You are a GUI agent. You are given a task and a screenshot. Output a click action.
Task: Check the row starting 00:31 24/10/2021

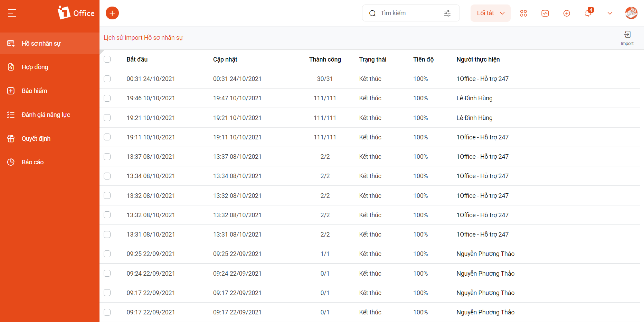tap(107, 79)
